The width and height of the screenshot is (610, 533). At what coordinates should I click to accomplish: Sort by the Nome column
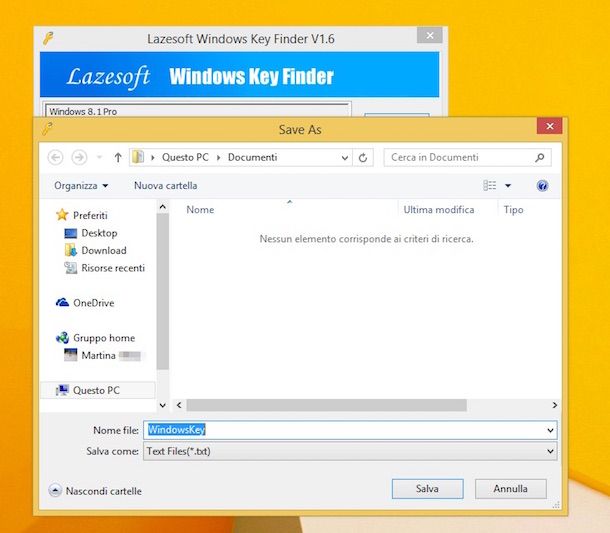200,210
